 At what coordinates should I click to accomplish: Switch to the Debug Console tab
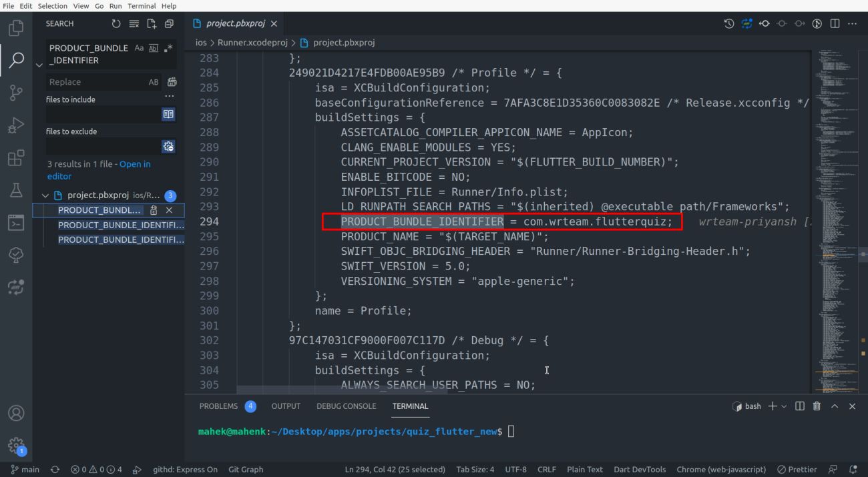click(346, 406)
